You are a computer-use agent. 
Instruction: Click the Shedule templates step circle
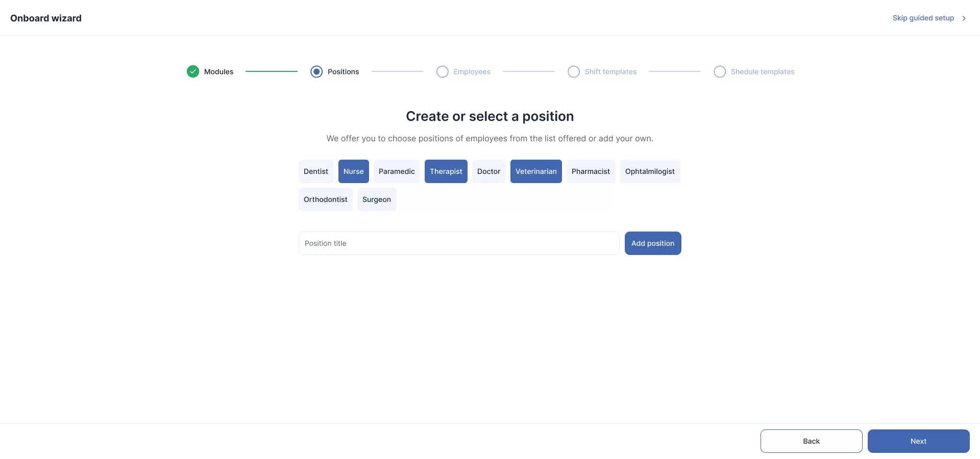click(x=720, y=71)
